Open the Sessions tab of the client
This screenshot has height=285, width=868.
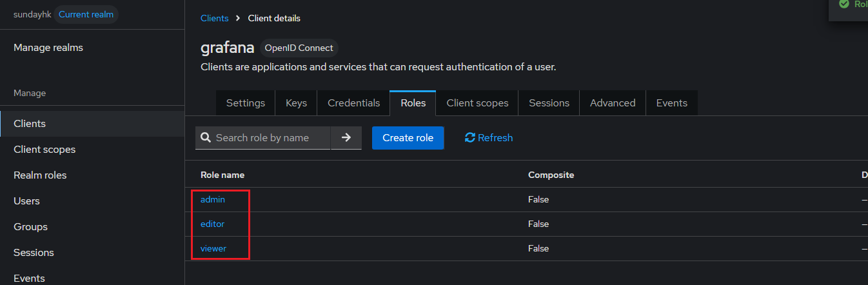click(549, 103)
